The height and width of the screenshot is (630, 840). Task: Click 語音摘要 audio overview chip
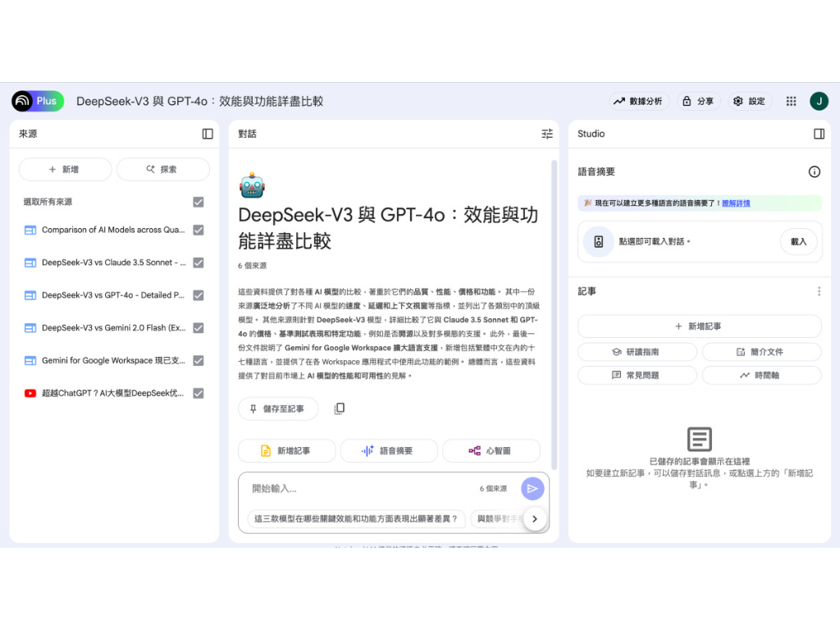pos(389,450)
